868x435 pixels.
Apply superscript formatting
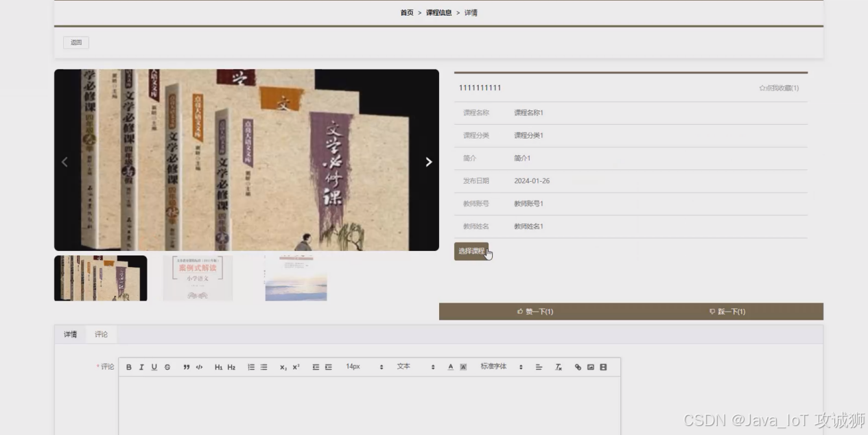pos(296,367)
